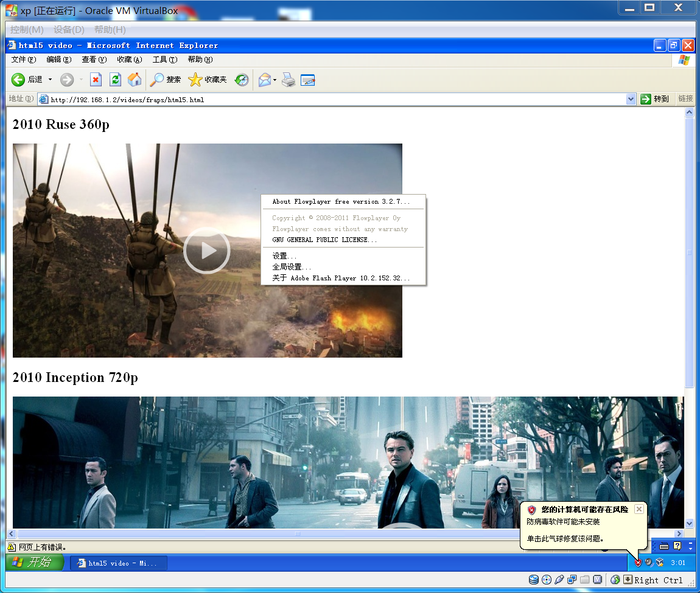This screenshot has height=593, width=700.
Task: Click the VirtualBox virtualization V icon
Action: (597, 580)
